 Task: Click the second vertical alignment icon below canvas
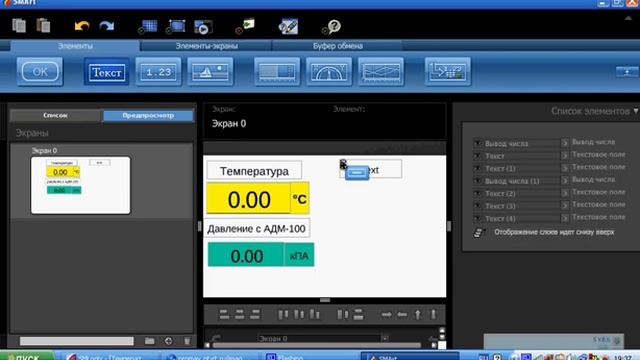[x=299, y=314]
